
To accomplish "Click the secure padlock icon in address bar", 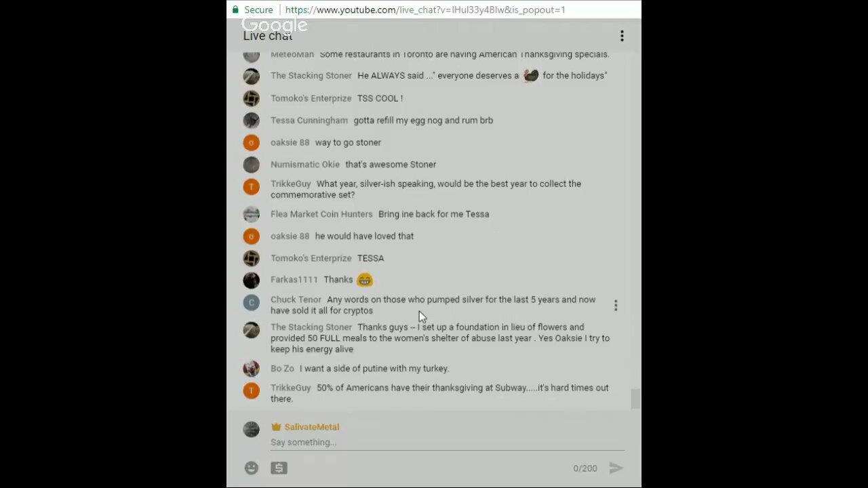I will (x=236, y=9).
